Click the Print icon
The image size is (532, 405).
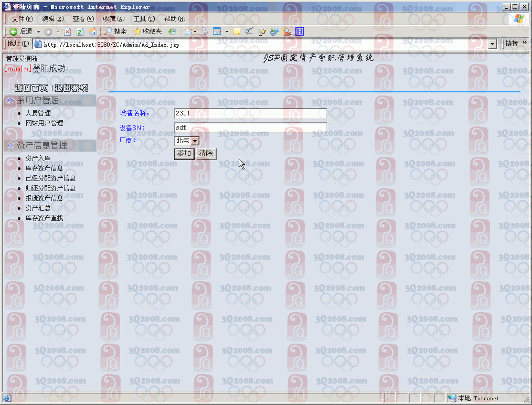[x=204, y=32]
